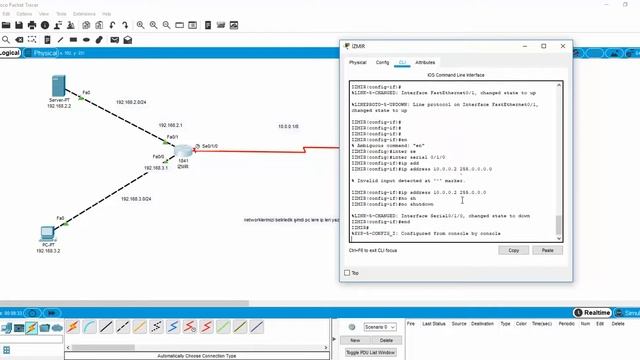Click Toggle PDU List Window button
Screen dimensions: 640x360
click(371, 352)
